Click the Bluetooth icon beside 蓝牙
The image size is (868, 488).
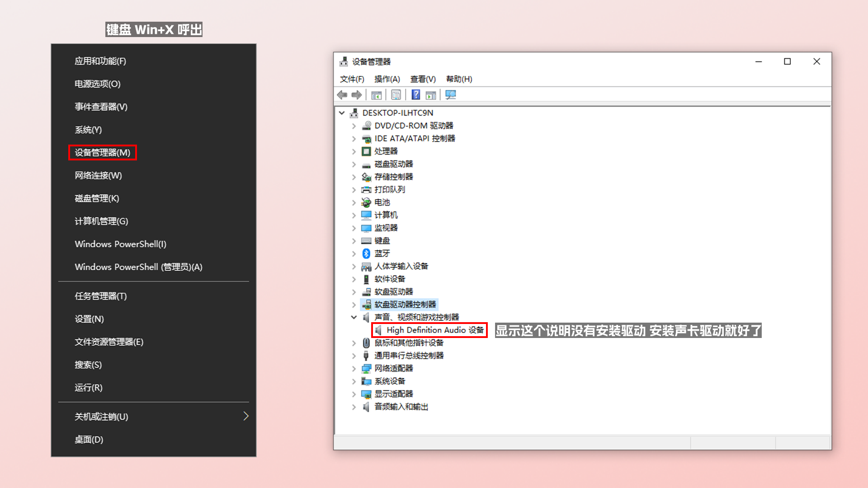coord(366,253)
